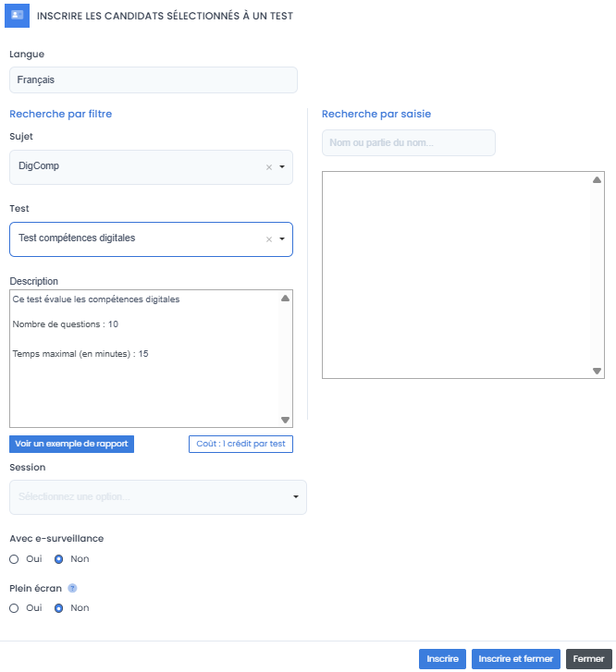Select Non for Avec e-surveillance

[x=59, y=559]
